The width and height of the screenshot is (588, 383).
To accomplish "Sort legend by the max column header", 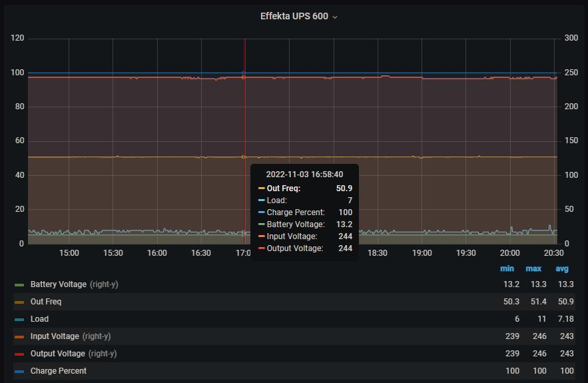I will tap(533, 268).
